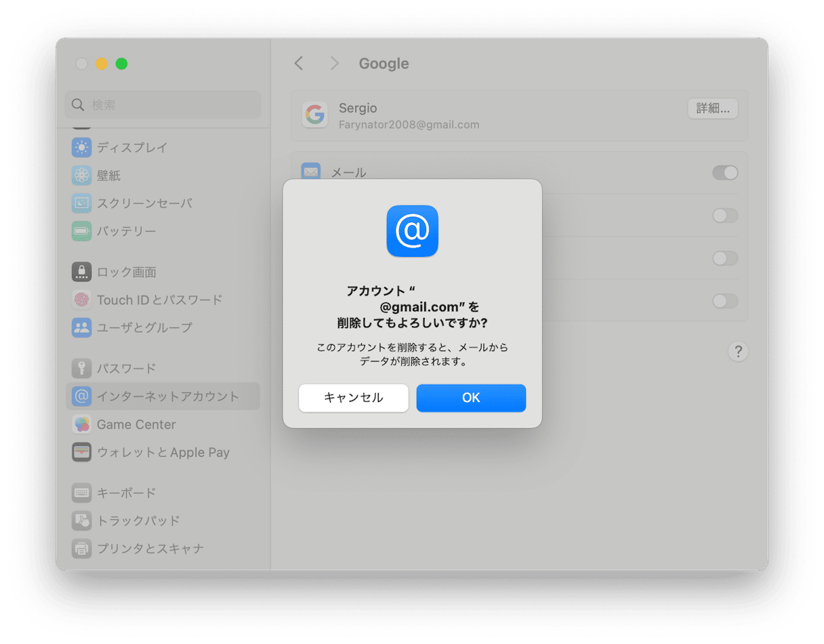Click the スクリーンセーバ screensaver icon
The height and width of the screenshot is (644, 824).
(81, 203)
